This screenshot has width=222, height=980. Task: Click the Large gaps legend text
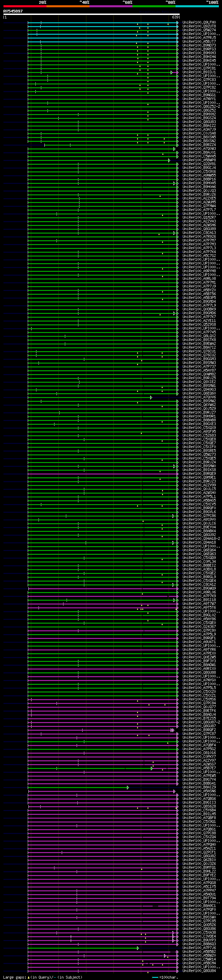click(x=43, y=977)
